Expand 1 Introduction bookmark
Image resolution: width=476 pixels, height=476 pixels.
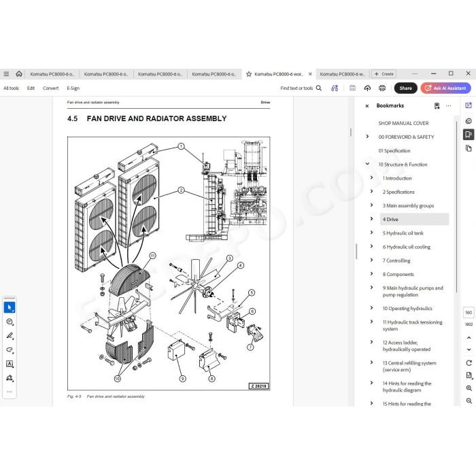click(x=371, y=177)
